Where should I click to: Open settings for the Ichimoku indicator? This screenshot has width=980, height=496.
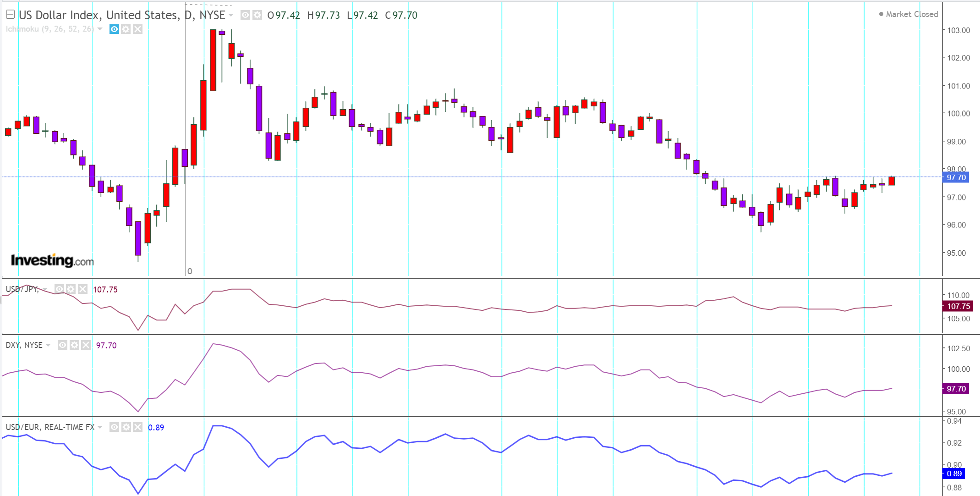(x=126, y=29)
